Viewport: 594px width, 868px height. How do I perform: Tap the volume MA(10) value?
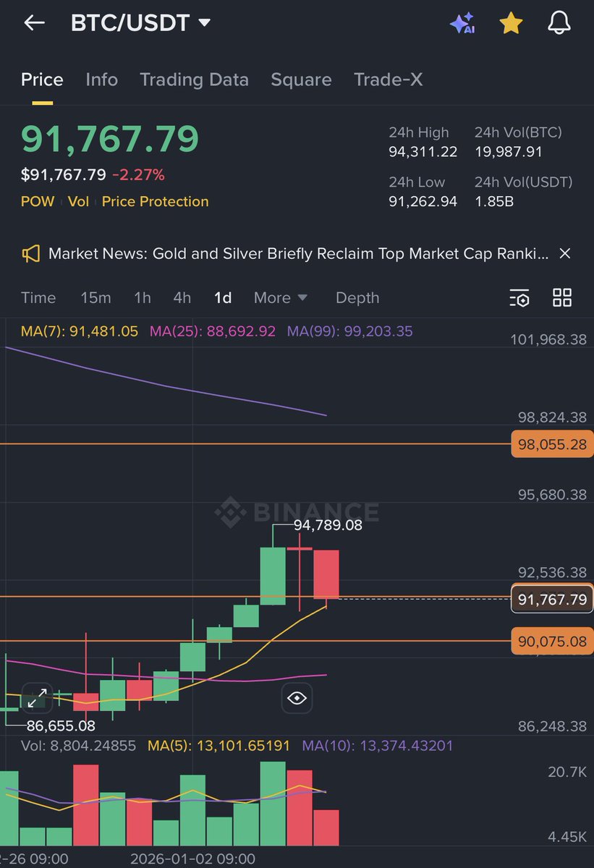[x=378, y=745]
